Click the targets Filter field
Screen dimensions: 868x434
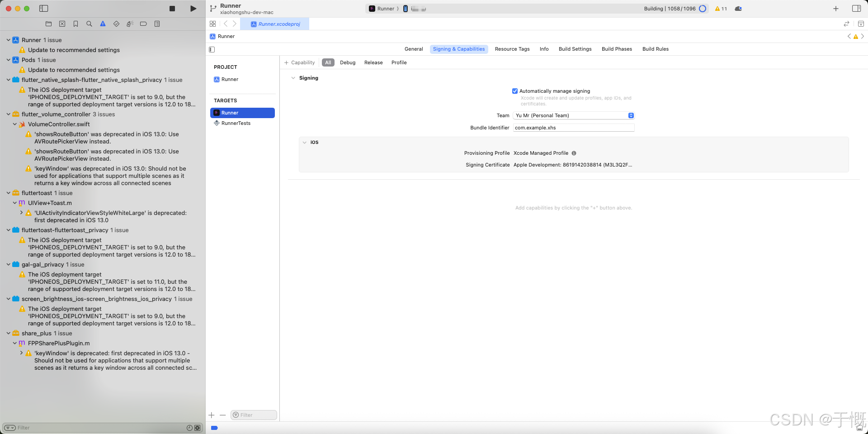point(254,415)
